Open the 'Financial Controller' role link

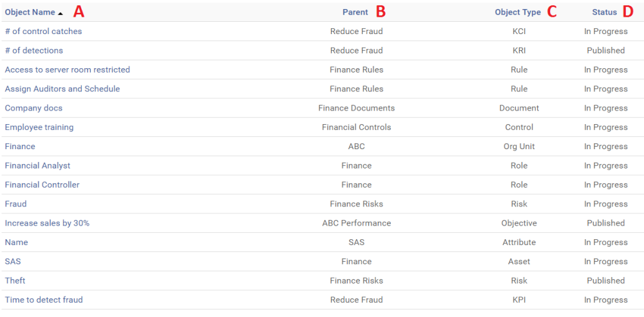pos(42,185)
